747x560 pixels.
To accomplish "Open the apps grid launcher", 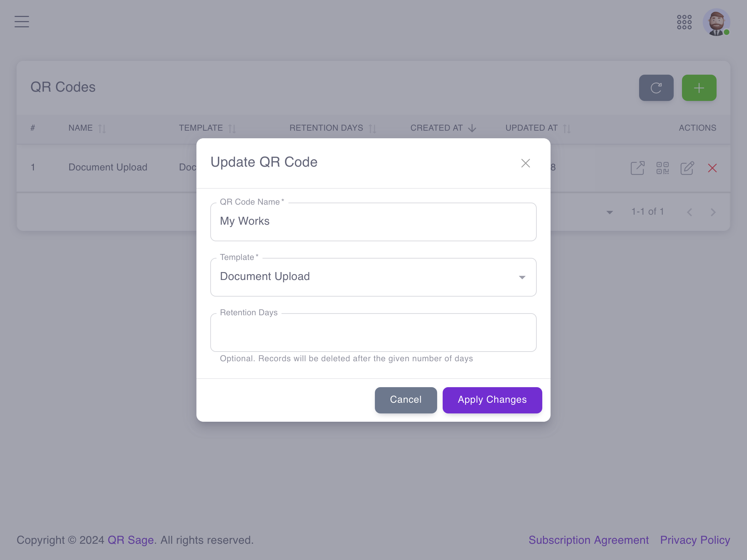I will (684, 22).
